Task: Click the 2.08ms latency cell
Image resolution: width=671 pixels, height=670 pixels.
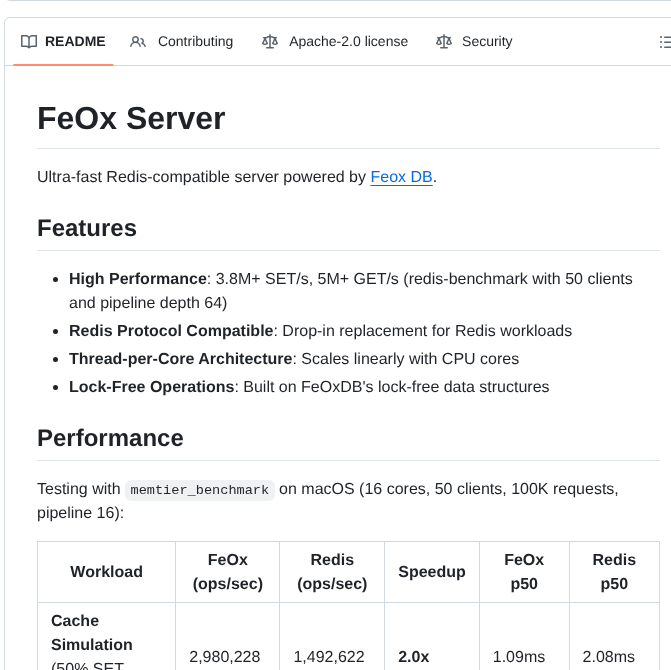Action: (x=609, y=657)
